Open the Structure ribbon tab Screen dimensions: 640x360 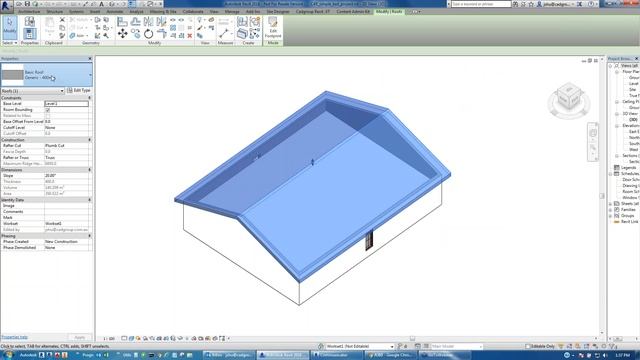tap(54, 12)
